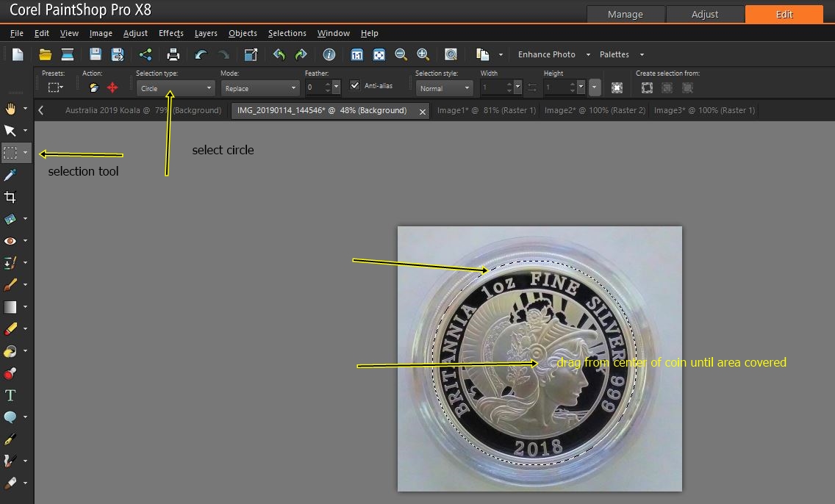Switch to Image2 document tab

pyautogui.click(x=595, y=110)
